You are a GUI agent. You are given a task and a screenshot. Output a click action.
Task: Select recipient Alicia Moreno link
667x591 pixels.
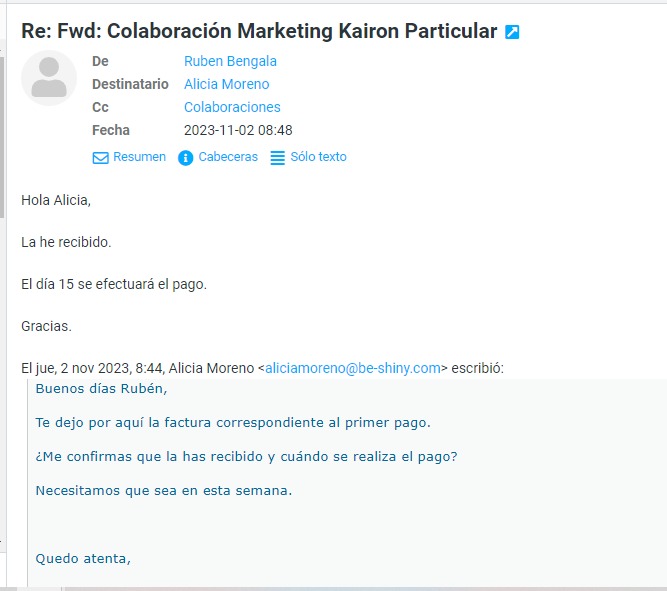point(226,84)
